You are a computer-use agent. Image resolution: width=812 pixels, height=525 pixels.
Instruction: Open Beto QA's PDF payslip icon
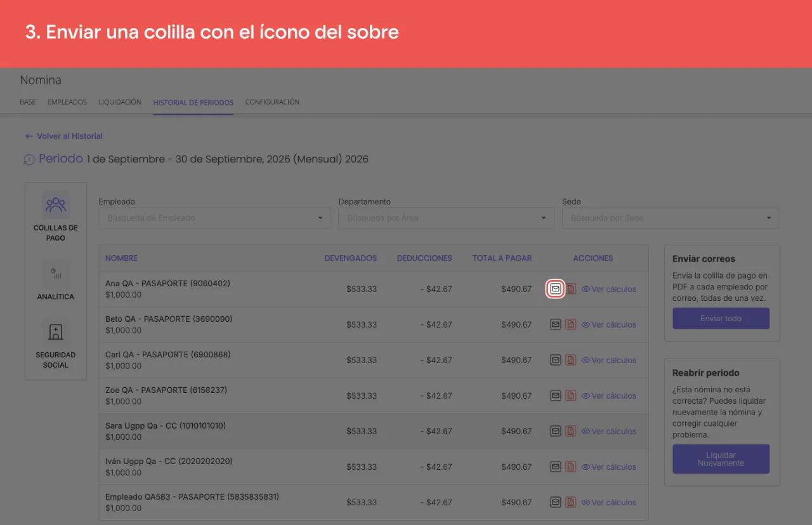tap(571, 324)
